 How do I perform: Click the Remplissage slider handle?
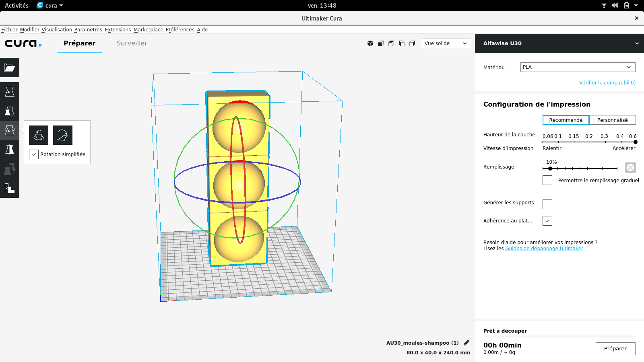coord(550,169)
